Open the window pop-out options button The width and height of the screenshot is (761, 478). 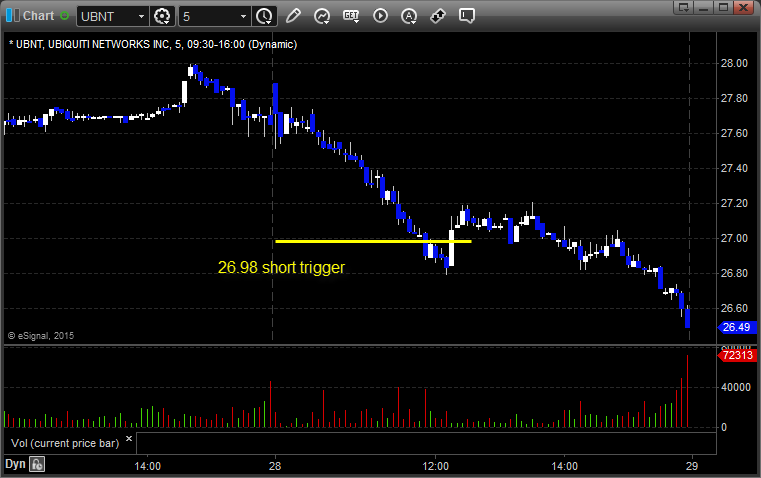[x=684, y=7]
